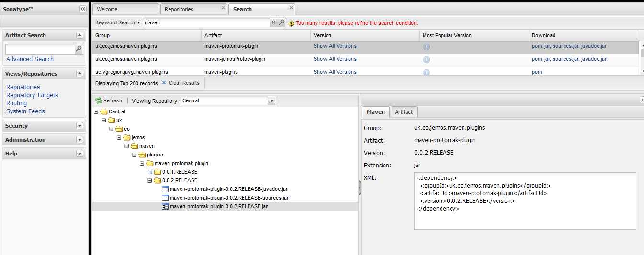Click Clear Results button

pos(181,83)
